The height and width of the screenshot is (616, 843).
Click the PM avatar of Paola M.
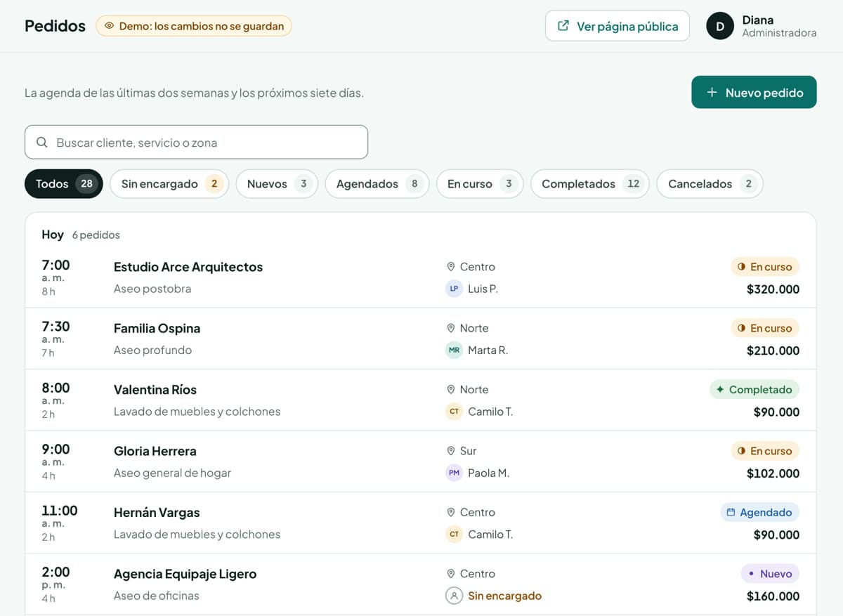coord(454,473)
